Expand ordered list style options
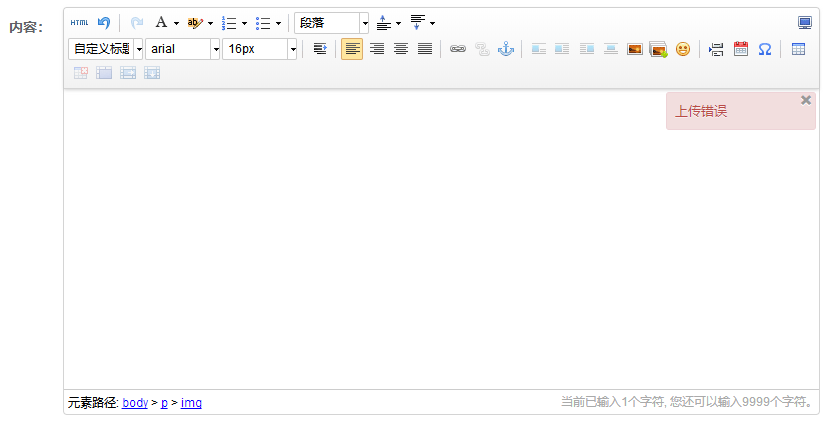The width and height of the screenshot is (823, 424). tap(245, 23)
